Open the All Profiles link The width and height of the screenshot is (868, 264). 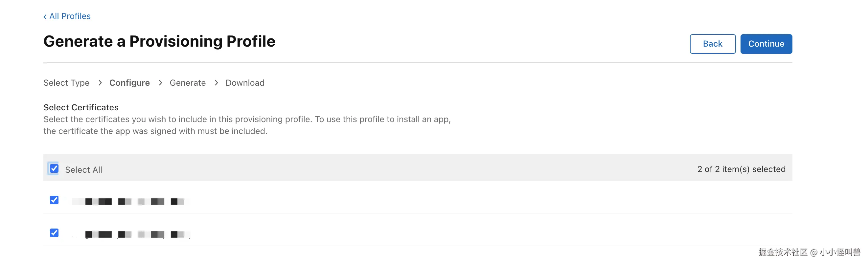tap(70, 16)
